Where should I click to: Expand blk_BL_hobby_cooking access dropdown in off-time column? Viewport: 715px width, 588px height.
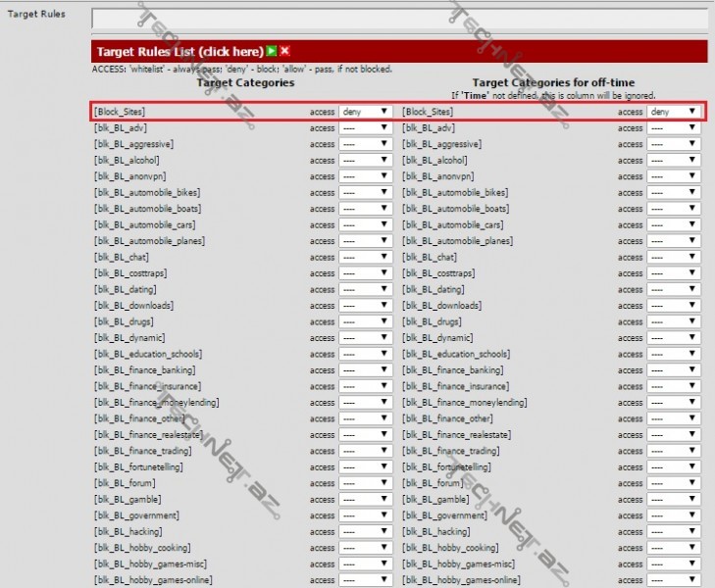tap(674, 548)
